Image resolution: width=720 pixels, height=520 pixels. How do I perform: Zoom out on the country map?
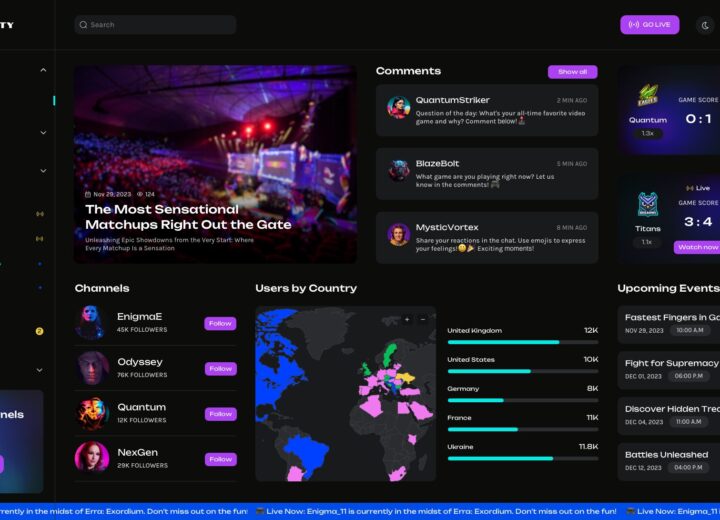(423, 319)
